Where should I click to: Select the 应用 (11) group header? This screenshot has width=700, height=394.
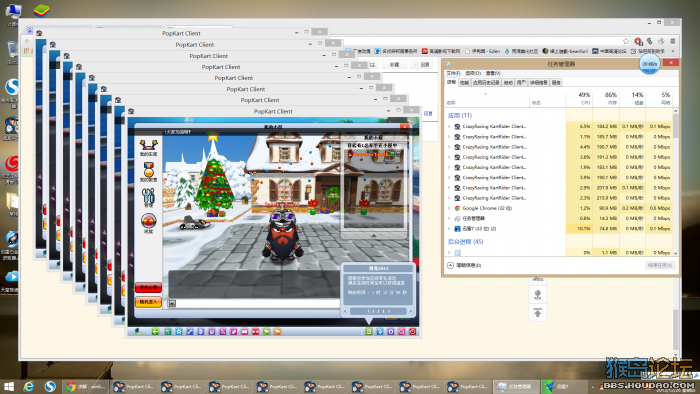460,116
